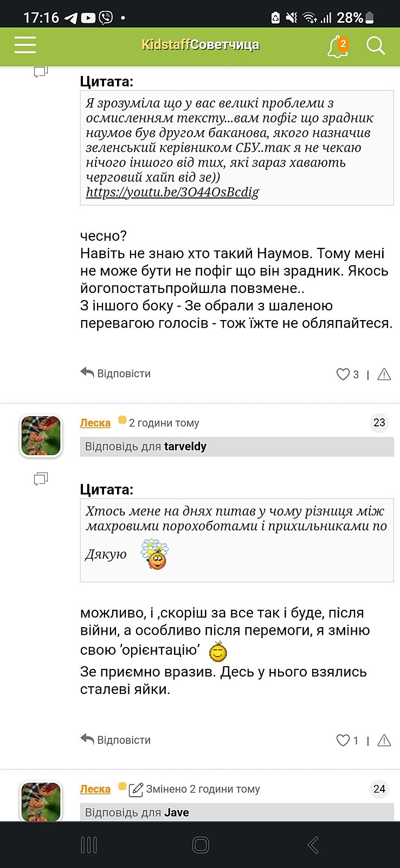This screenshot has width=400, height=868.
Task: Open post number 24 permalink
Action: [x=379, y=789]
